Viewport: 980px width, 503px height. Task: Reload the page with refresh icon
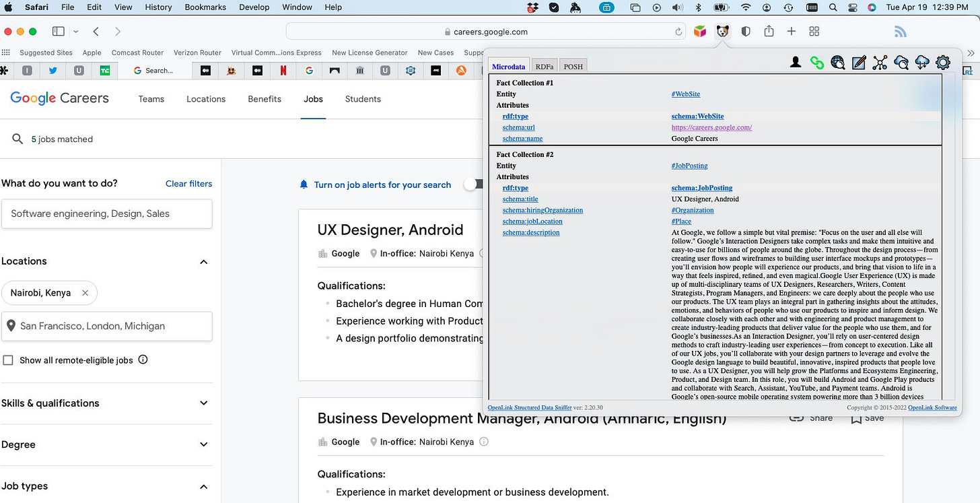678,32
